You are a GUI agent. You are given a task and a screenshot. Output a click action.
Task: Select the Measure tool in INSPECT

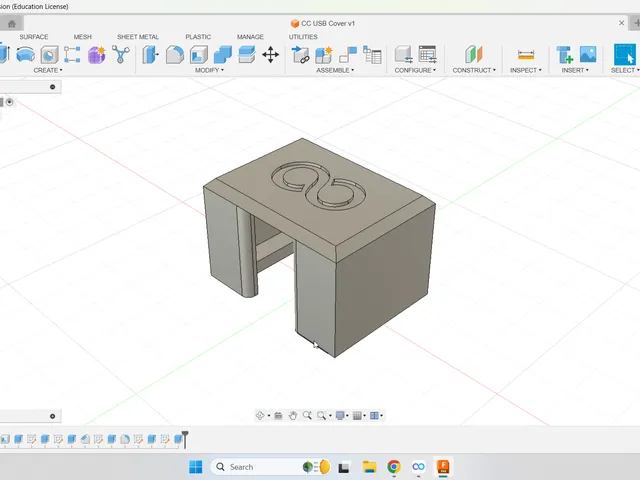(526, 54)
